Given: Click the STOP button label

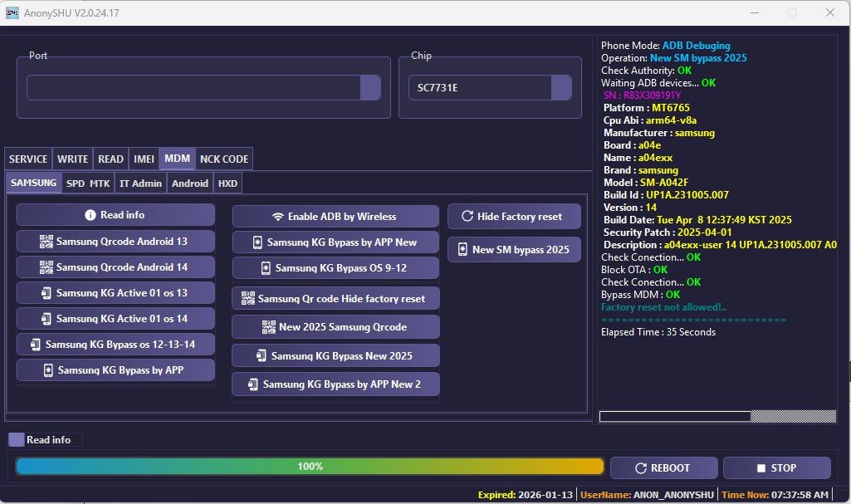Looking at the screenshot, I should [x=784, y=468].
